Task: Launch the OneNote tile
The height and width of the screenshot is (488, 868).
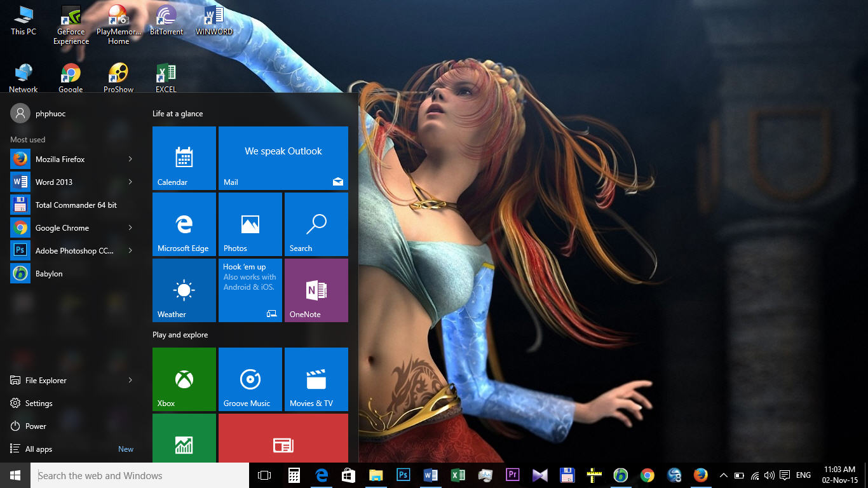Action: 316,290
